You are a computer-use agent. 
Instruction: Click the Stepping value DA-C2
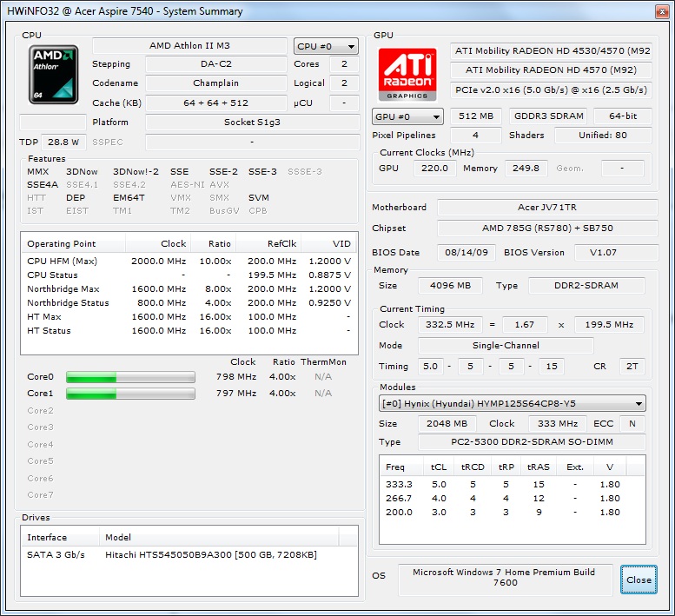216,64
